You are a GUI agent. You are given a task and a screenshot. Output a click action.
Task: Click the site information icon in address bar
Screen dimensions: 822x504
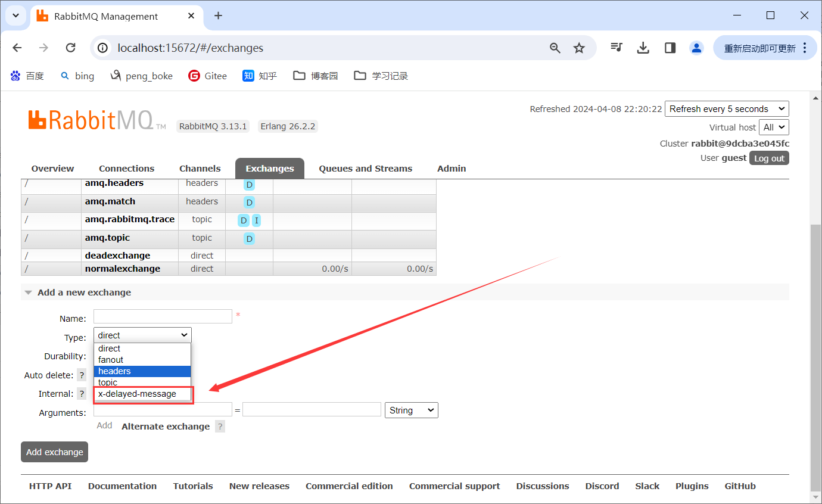point(102,48)
